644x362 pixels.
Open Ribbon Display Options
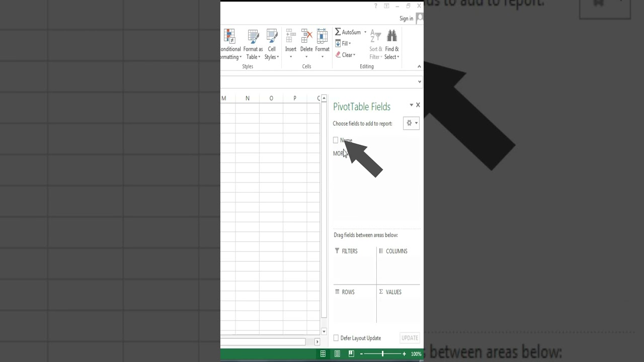click(x=386, y=6)
